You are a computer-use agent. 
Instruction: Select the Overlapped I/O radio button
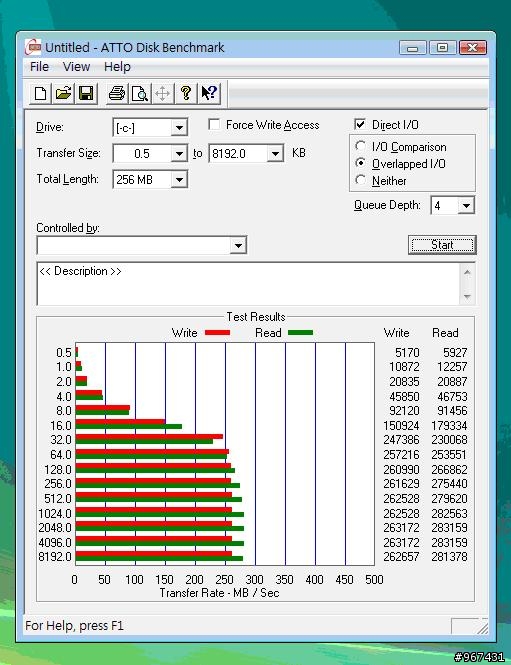[x=360, y=163]
